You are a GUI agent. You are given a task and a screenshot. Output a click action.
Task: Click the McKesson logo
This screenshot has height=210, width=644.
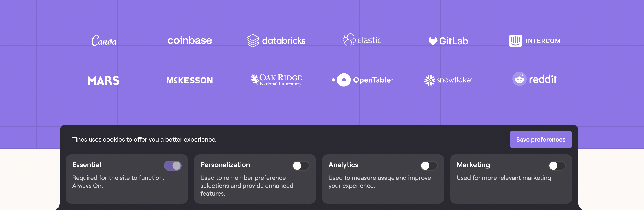pos(190,80)
